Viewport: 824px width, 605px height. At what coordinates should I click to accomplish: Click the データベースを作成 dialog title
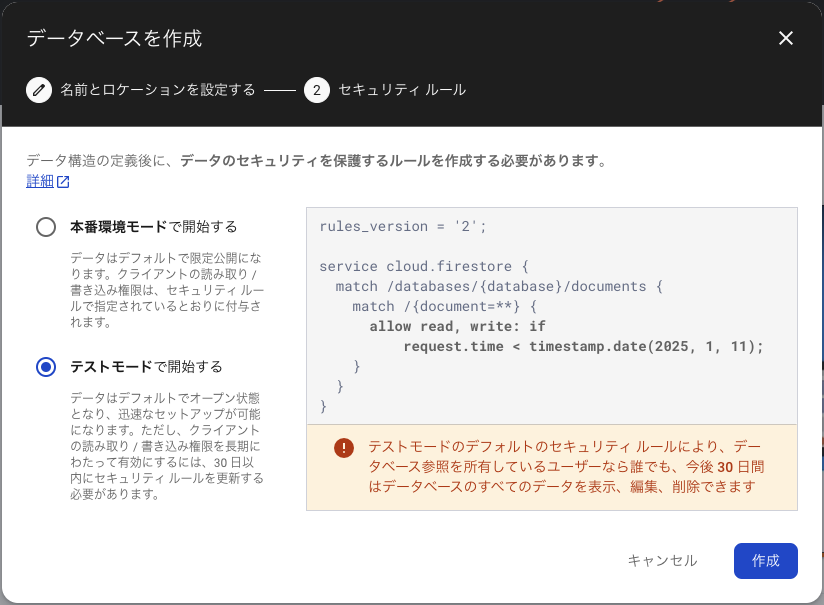(x=115, y=38)
